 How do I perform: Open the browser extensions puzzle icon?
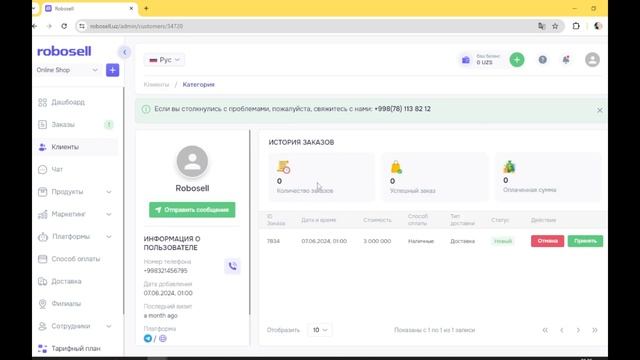pos(576,26)
